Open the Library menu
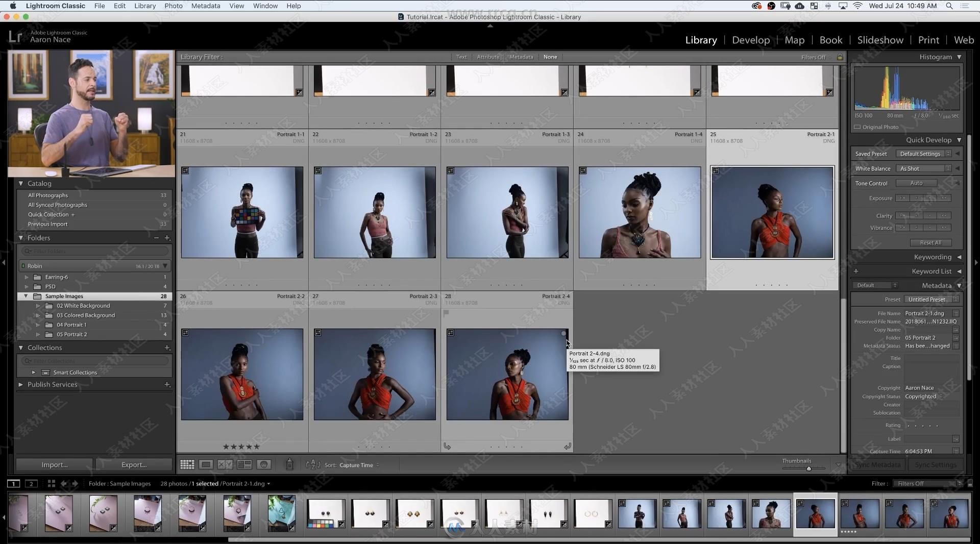 (x=145, y=6)
